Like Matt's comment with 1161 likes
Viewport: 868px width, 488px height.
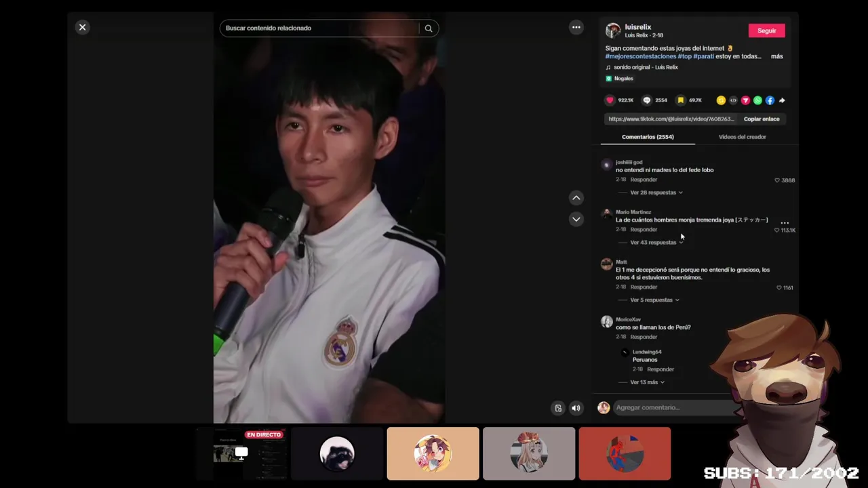(779, 287)
